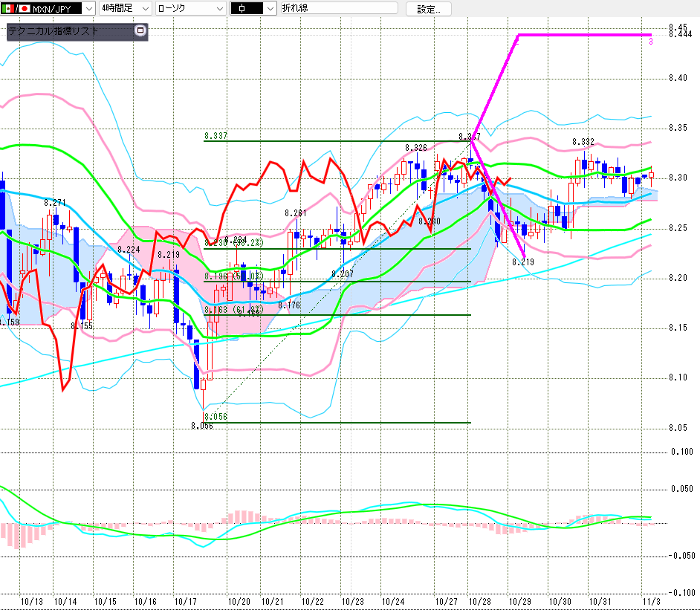Click the 8.332 high price marker
The width and height of the screenshot is (700, 610).
coord(583,142)
